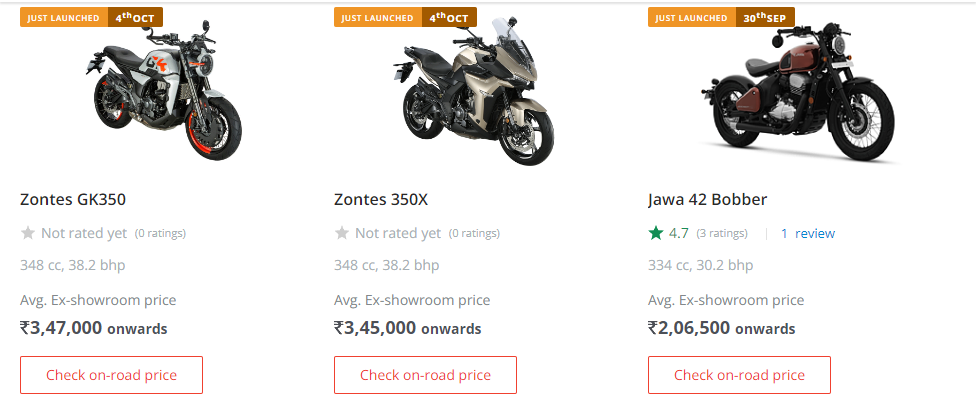976x402 pixels.
Task: Read the 1 review link for Jawa
Action: click(x=808, y=233)
